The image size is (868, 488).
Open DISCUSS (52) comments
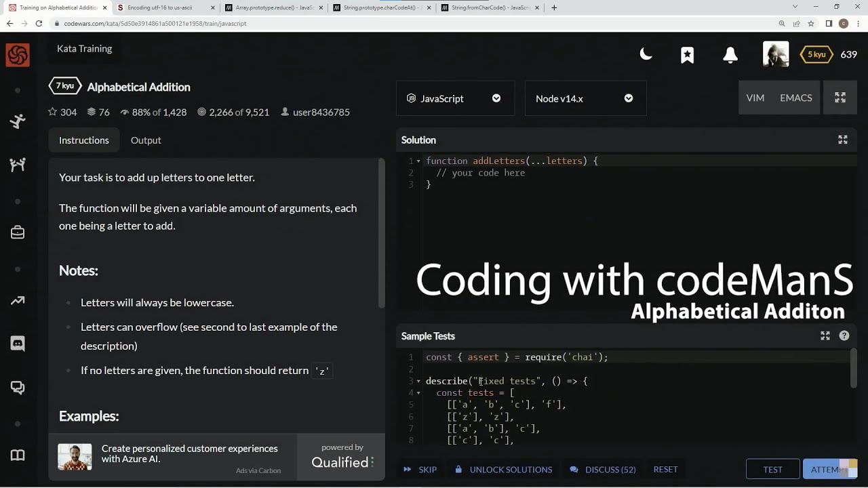602,469
